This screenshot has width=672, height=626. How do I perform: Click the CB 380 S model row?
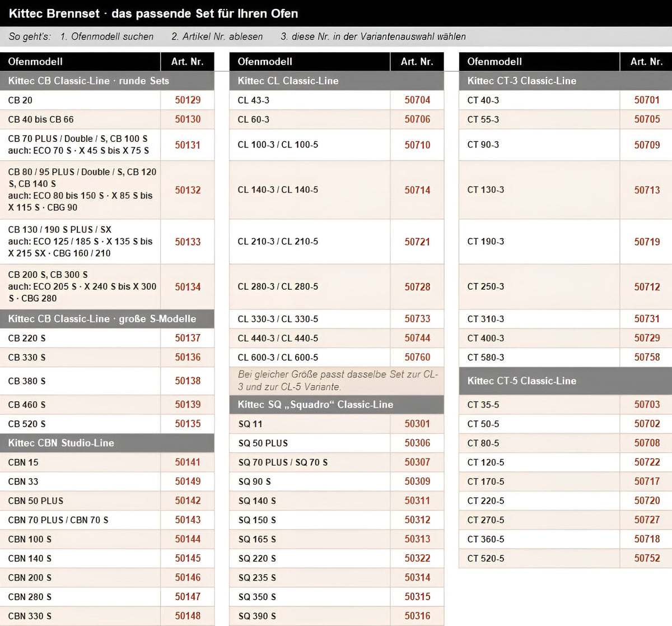[107, 381]
